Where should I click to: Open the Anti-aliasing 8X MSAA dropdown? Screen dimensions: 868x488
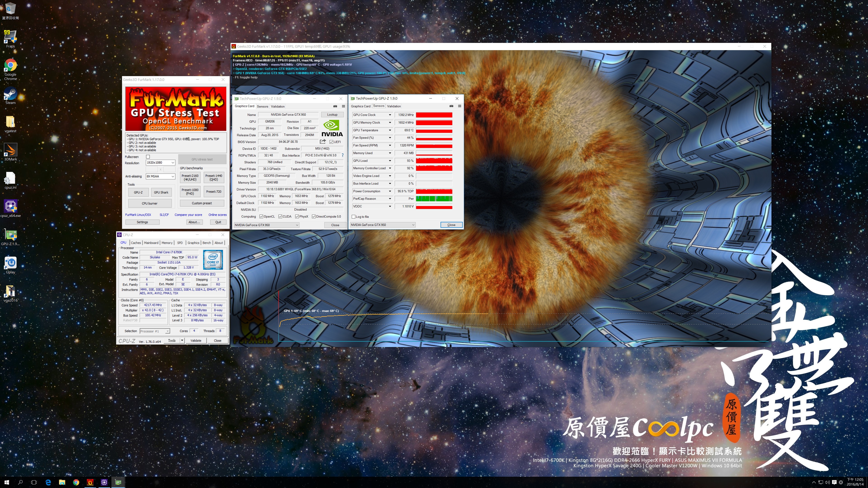point(160,176)
